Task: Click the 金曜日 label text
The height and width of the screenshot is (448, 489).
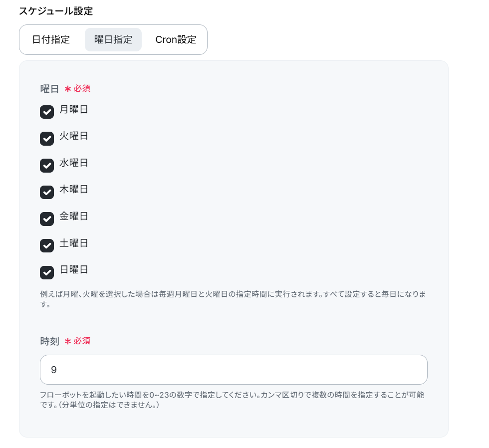Action: [74, 216]
